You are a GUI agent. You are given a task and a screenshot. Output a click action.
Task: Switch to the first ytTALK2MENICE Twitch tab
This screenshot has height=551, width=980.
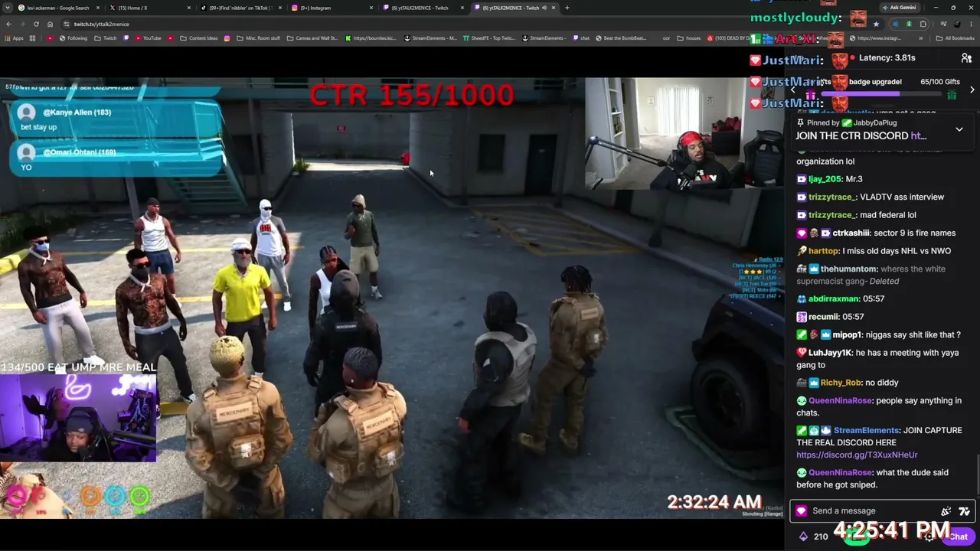422,8
